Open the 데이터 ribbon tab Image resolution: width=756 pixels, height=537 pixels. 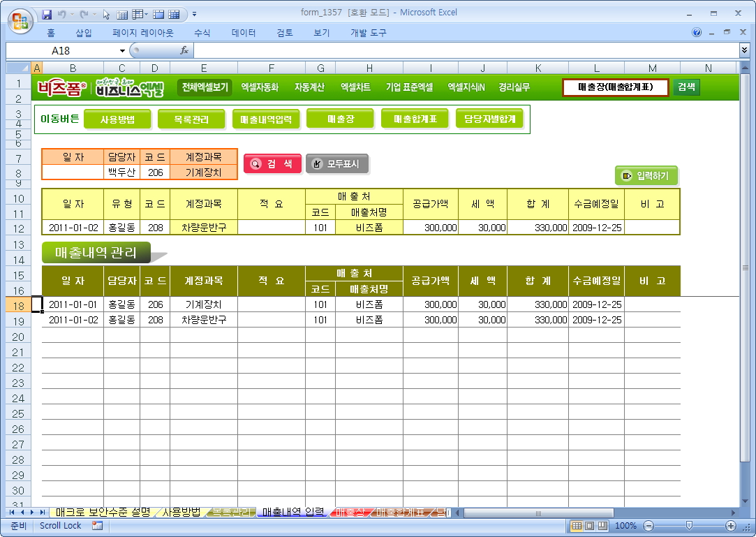coord(244,33)
